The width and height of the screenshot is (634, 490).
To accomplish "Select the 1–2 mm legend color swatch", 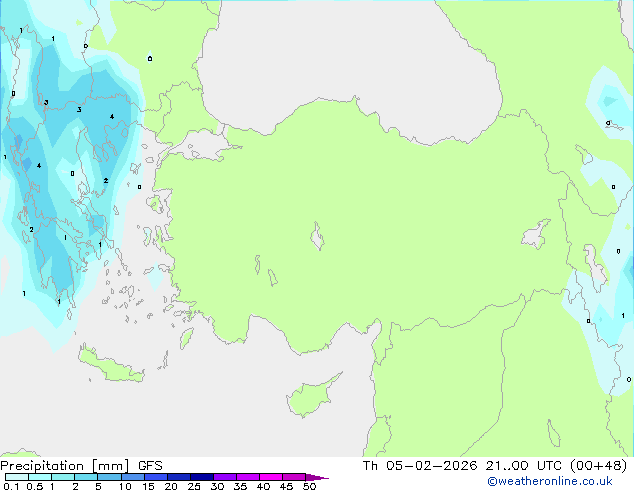I will tap(63, 477).
